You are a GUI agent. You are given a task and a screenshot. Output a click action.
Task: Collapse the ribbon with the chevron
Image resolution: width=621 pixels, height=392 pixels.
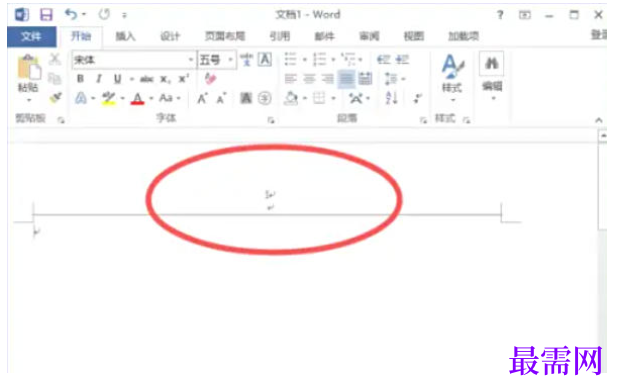pos(598,120)
